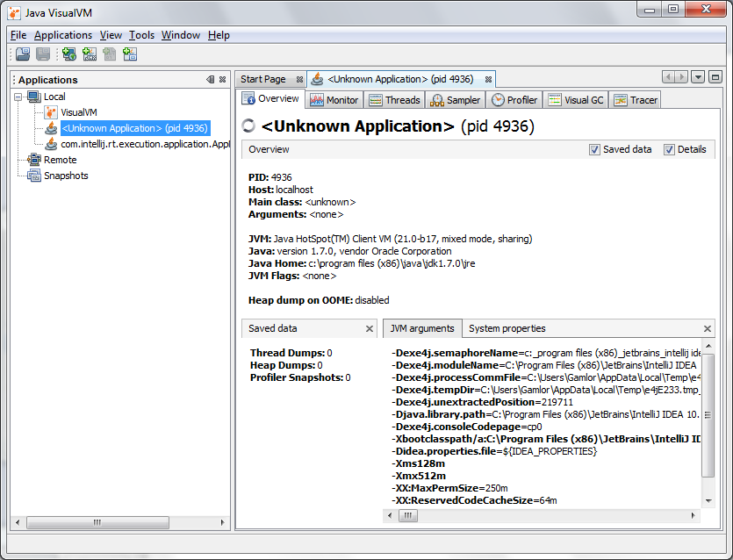Select Unknown Application (pid 4936) in the tree
The image size is (733, 560).
tap(134, 128)
